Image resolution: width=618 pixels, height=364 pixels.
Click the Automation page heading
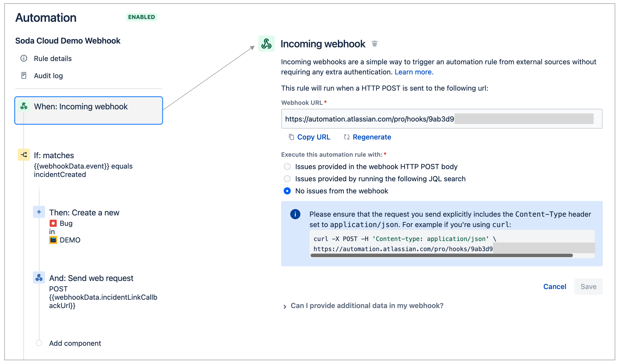pos(46,18)
